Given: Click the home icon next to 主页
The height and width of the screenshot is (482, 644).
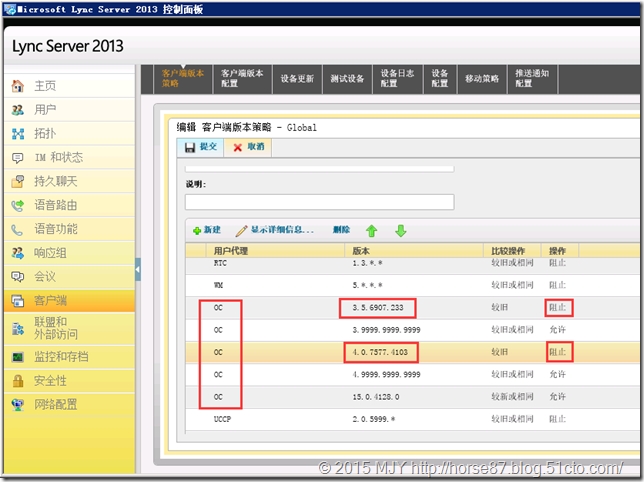Looking at the screenshot, I should (18, 86).
